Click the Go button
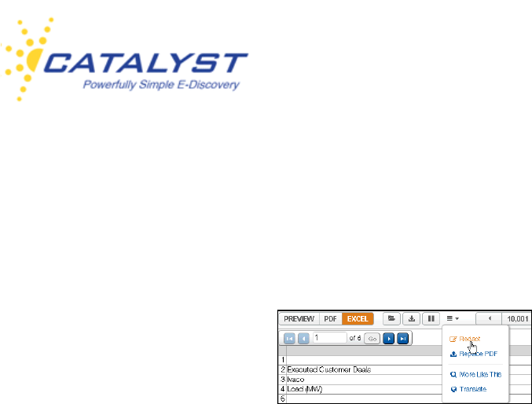 point(372,339)
